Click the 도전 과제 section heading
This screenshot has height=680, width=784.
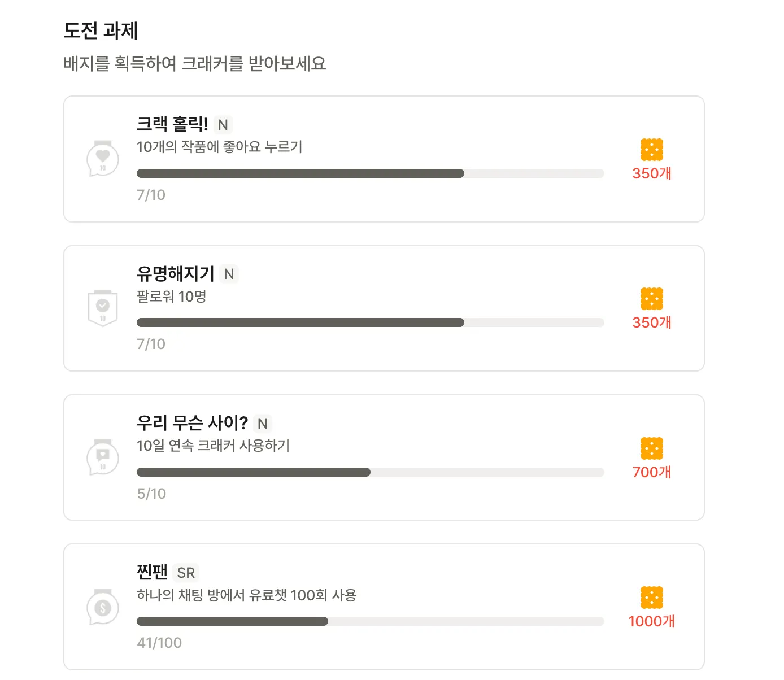click(101, 30)
